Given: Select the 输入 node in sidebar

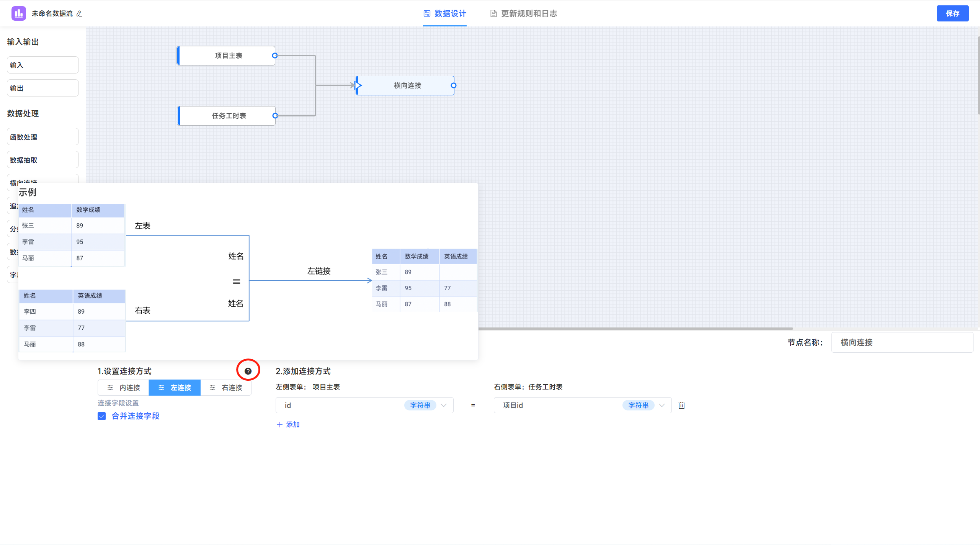Looking at the screenshot, I should point(43,65).
